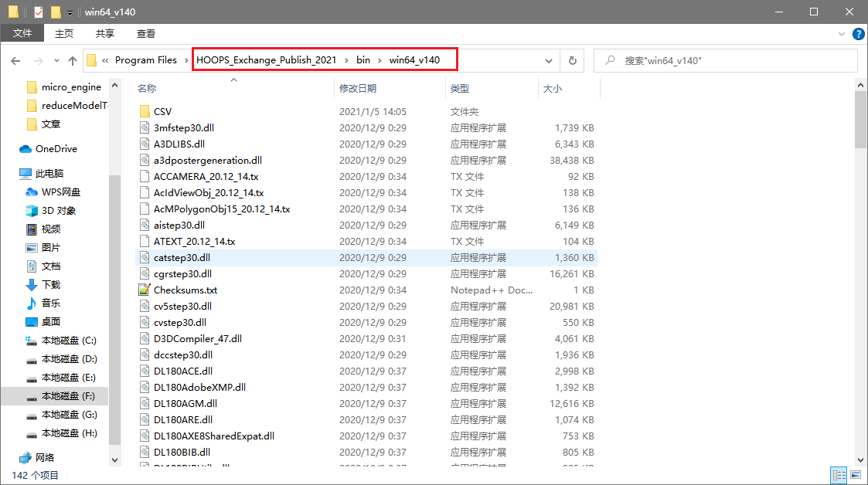Switch to the large icons view layout

856,475
